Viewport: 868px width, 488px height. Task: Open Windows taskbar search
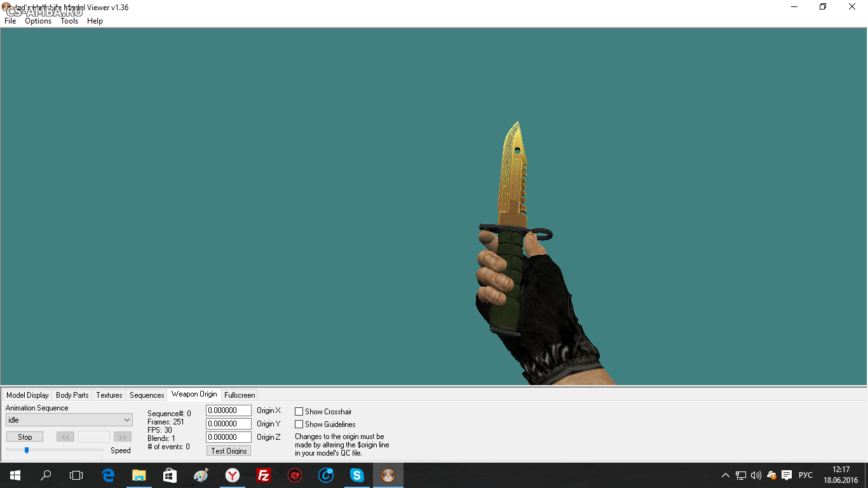(46, 475)
